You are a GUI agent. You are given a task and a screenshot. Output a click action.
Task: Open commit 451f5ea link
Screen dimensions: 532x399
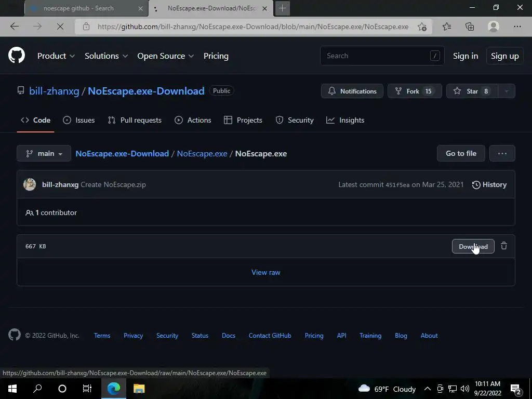pos(397,185)
